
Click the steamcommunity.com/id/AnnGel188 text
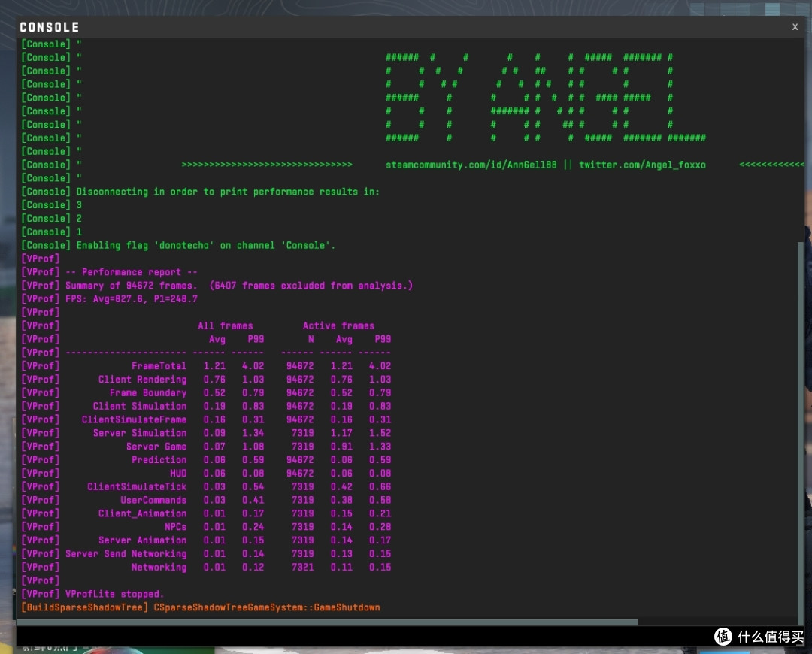[x=471, y=165]
